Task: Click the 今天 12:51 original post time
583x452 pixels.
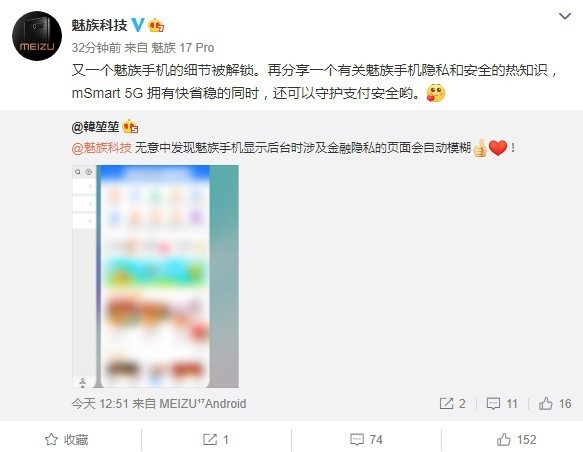Action: [100, 404]
